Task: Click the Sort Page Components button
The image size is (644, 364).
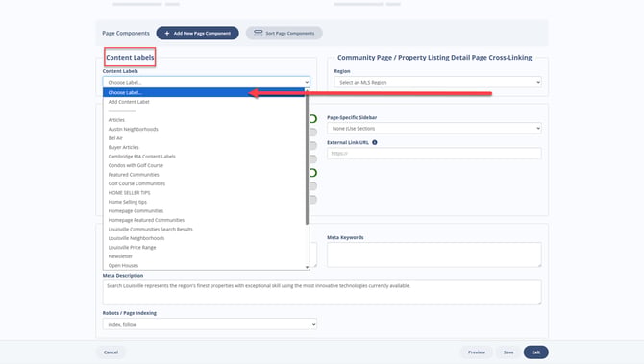Action: [x=285, y=34]
